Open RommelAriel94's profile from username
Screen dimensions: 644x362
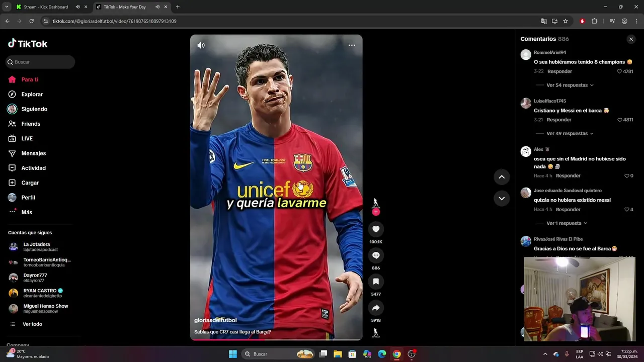pos(550,52)
